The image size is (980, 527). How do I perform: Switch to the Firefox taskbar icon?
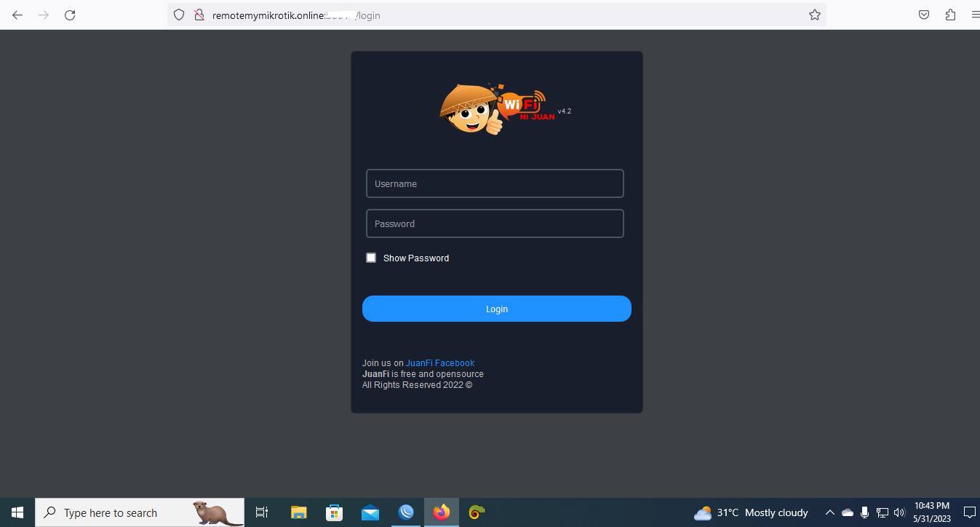pos(442,512)
